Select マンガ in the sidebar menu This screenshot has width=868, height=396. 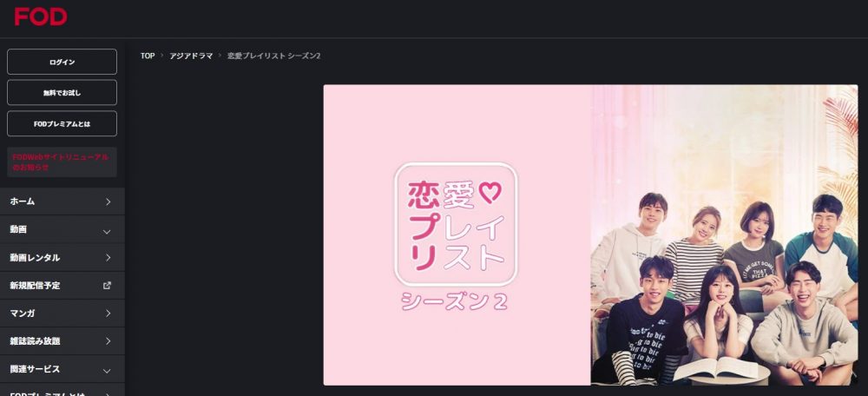62,313
